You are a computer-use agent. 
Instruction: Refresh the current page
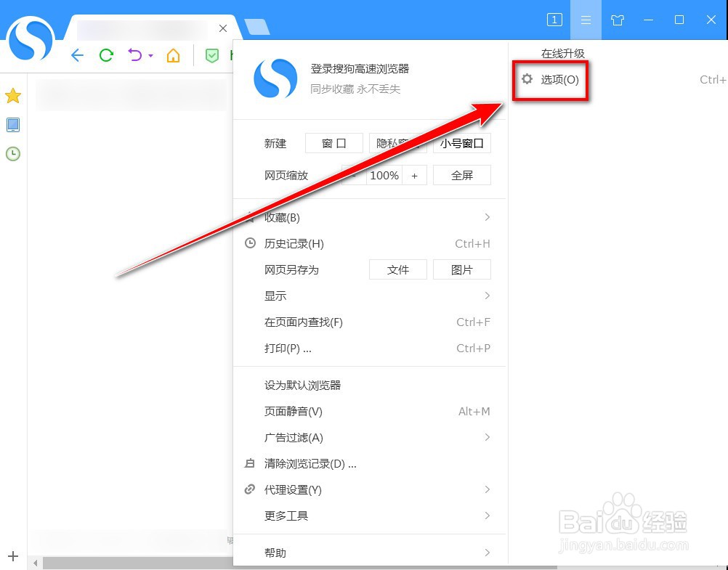coord(107,55)
